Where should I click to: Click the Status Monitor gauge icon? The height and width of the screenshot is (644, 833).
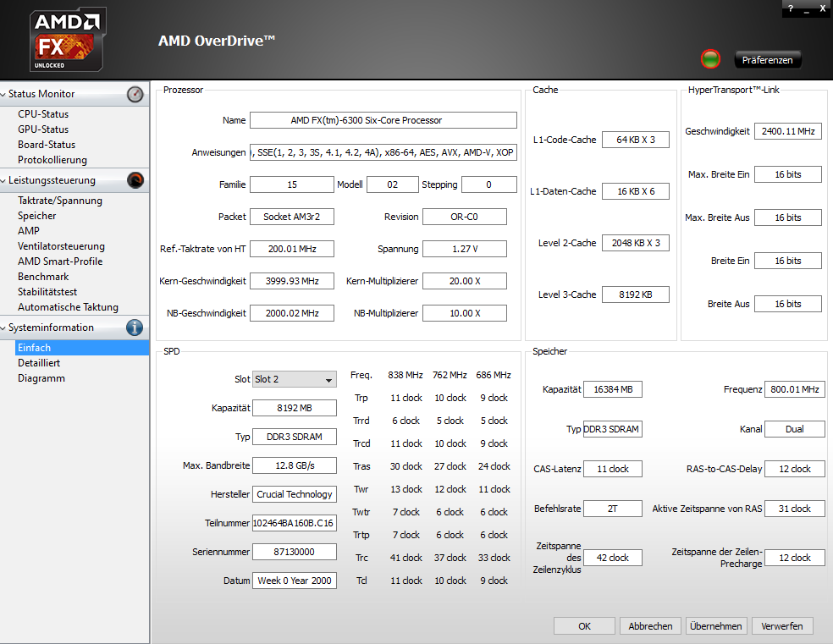click(135, 94)
